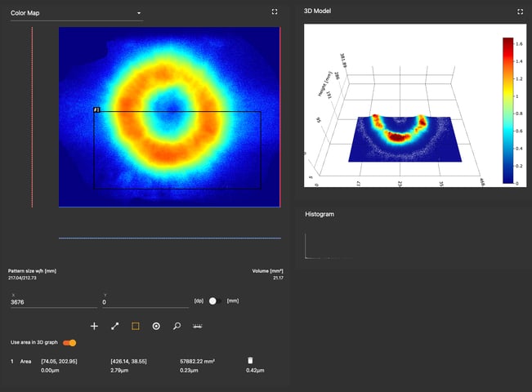The width and height of the screenshot is (532, 392).
Task: Activate the magnifier zoom tool
Action: click(177, 326)
